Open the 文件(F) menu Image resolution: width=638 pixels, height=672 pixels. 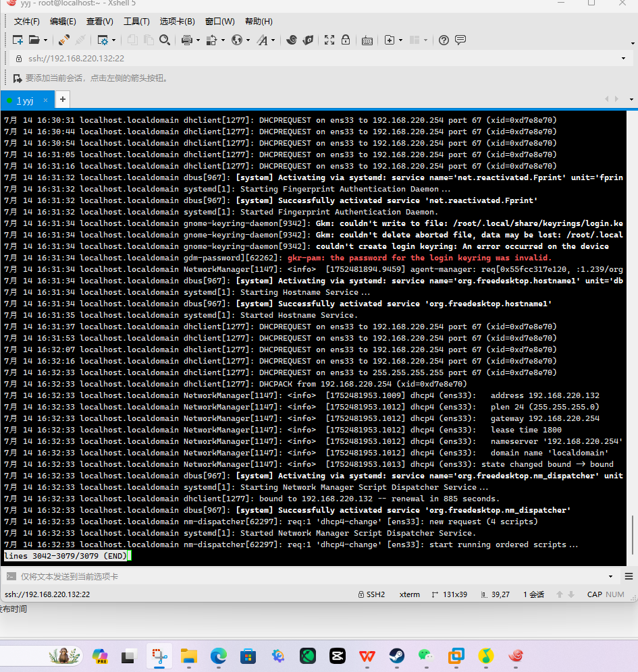click(x=26, y=22)
